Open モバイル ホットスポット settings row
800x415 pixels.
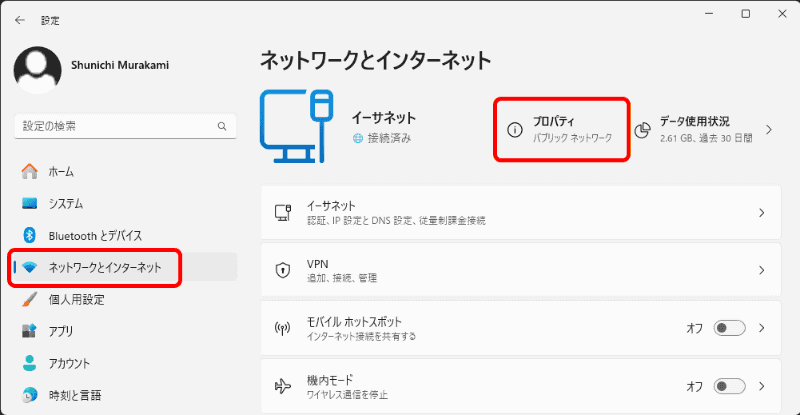[521, 328]
